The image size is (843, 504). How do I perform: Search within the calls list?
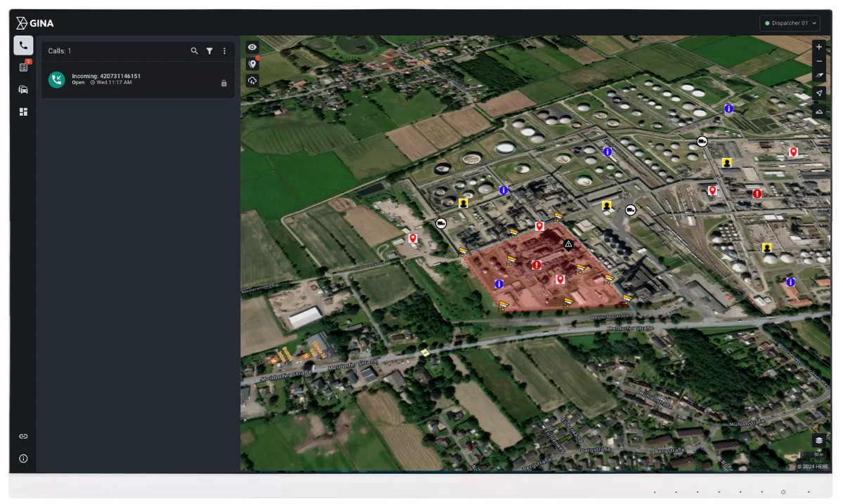195,51
